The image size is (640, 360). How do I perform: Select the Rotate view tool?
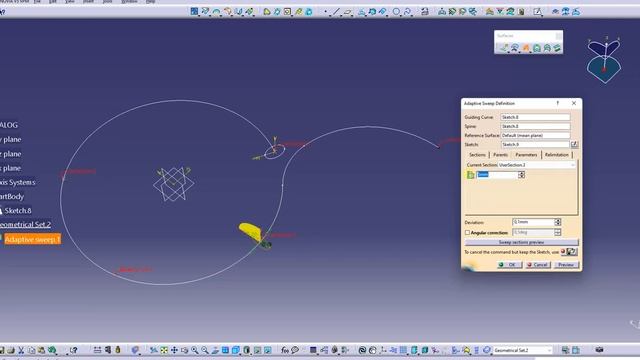[184, 350]
